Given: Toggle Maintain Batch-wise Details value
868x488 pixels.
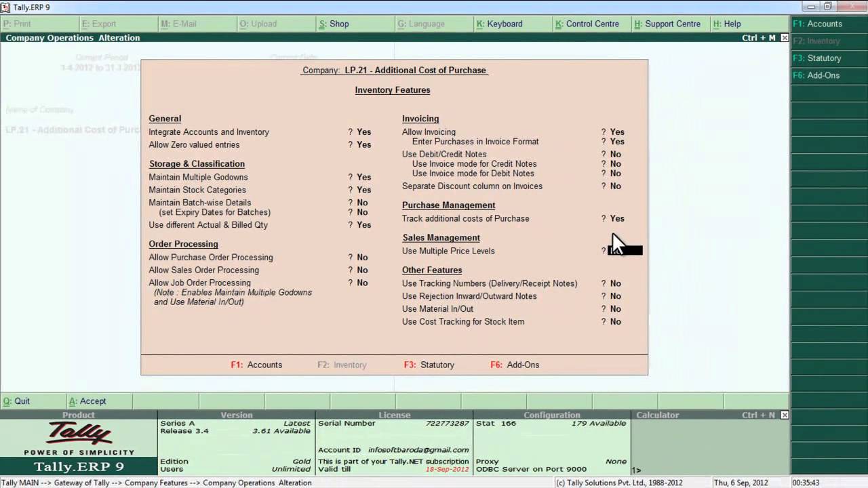Looking at the screenshot, I should tap(362, 203).
